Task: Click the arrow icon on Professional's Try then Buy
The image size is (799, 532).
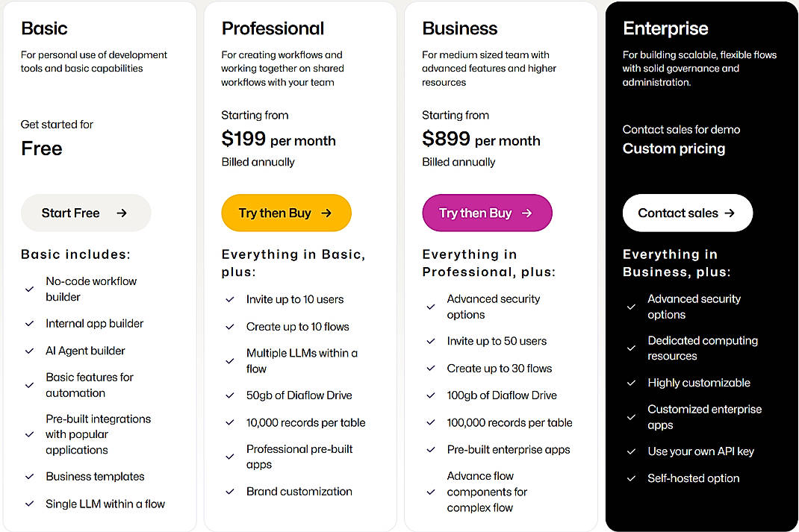Action: [326, 213]
